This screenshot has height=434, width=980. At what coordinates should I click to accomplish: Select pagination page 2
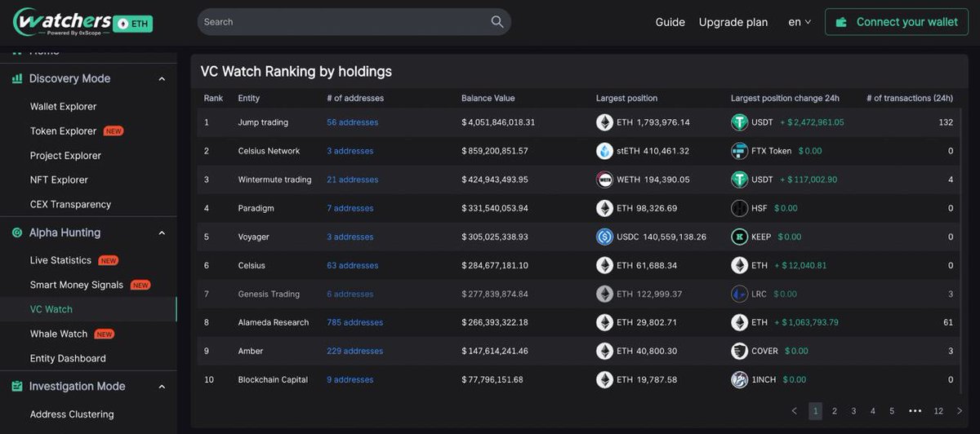pyautogui.click(x=835, y=411)
